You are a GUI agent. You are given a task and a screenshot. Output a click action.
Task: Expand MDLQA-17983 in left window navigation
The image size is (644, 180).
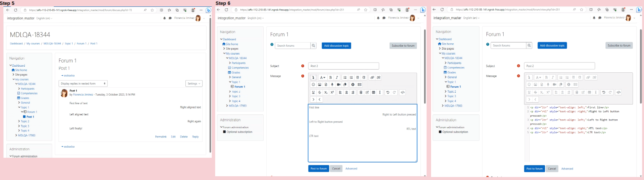tap(16, 135)
